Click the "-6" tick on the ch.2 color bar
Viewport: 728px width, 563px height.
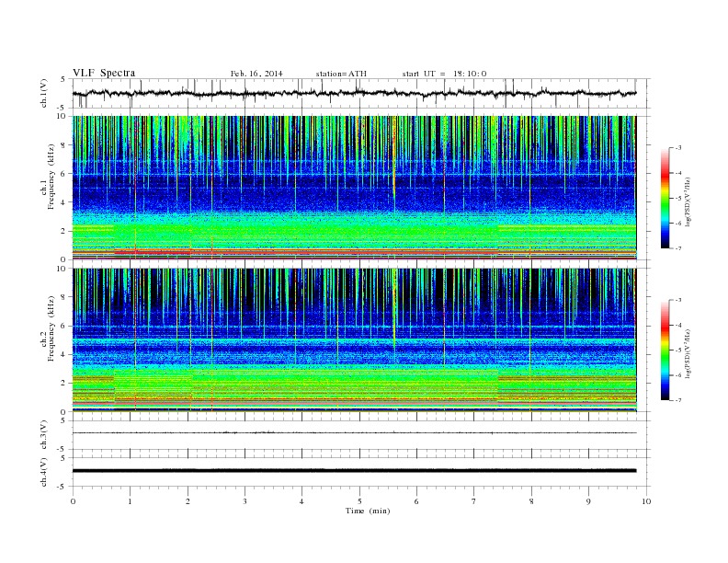(x=678, y=375)
